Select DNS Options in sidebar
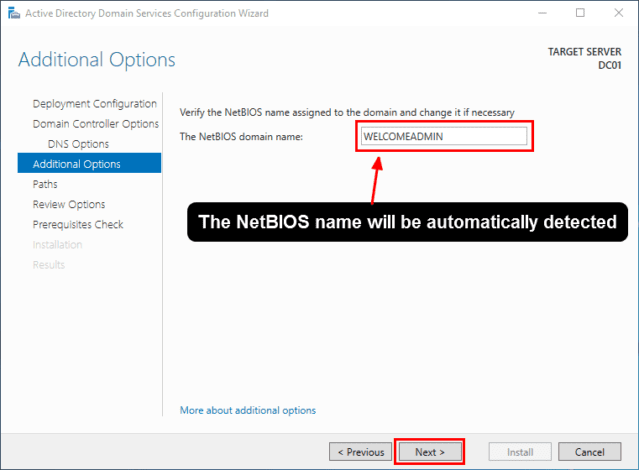Screen dimensions: 639x470 pyautogui.click(x=78, y=144)
